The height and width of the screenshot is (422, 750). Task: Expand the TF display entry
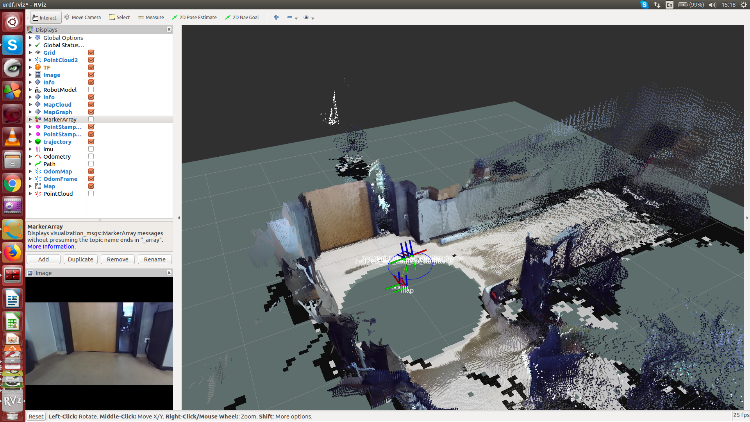[30, 67]
